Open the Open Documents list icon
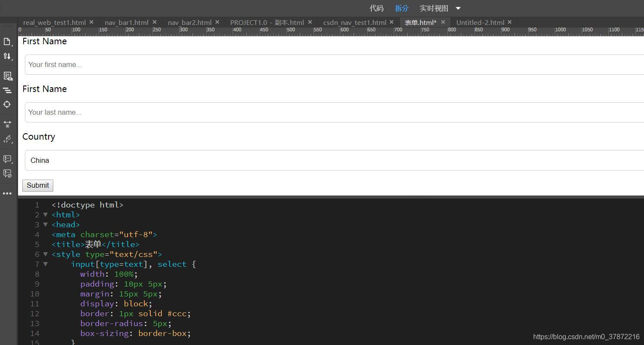This screenshot has height=345, width=644. [7, 42]
